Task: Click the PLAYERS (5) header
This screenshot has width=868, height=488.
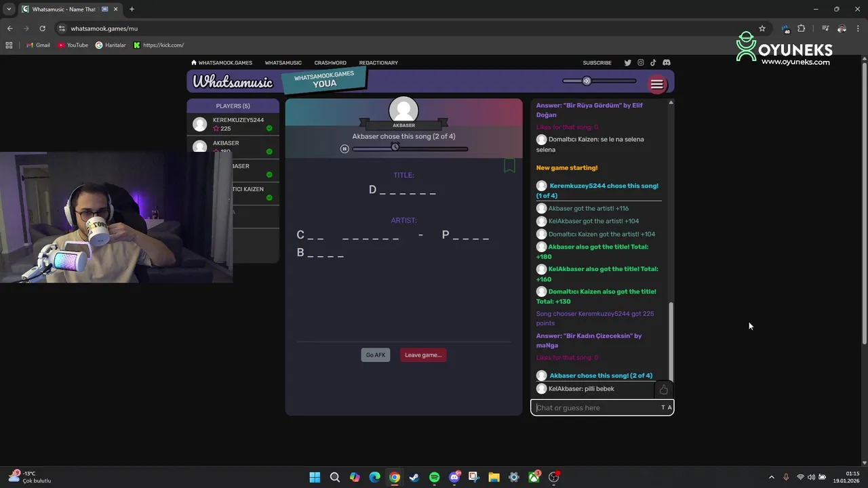Action: 233,106
